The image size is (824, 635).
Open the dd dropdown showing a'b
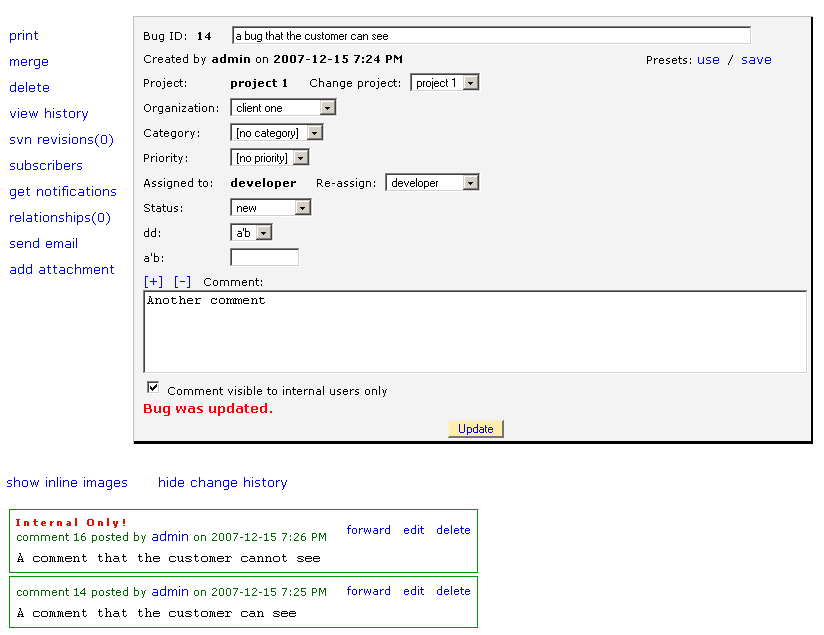[251, 232]
